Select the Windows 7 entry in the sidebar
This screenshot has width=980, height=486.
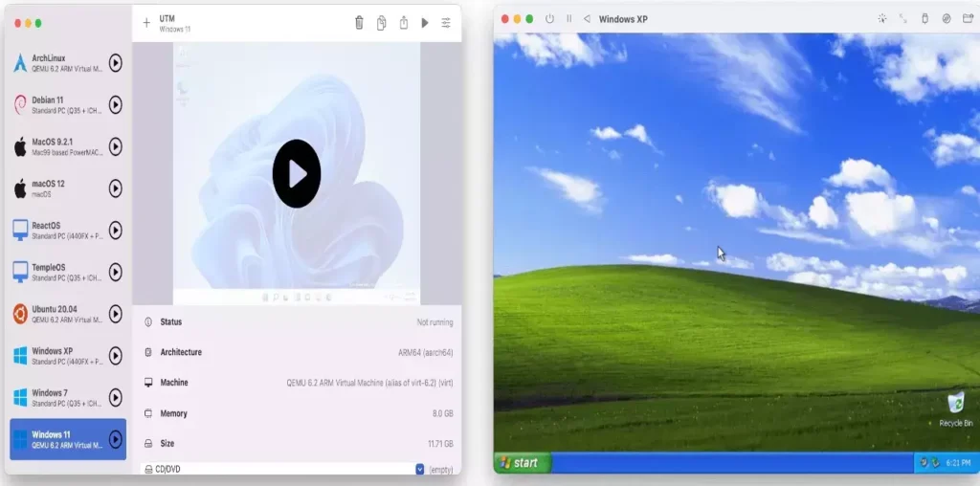pos(68,398)
